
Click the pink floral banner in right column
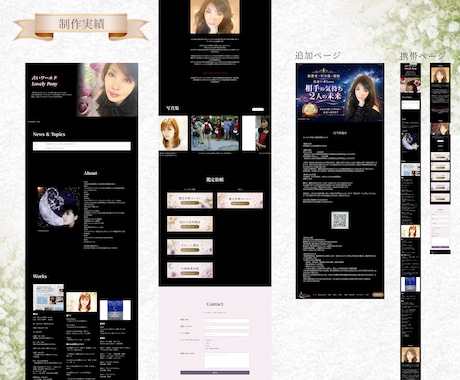[x=240, y=200]
